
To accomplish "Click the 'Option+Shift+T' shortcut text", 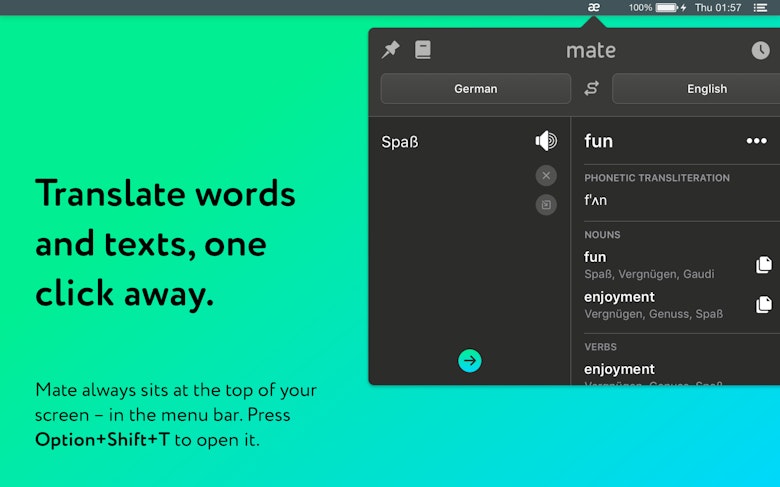I will tap(102, 440).
